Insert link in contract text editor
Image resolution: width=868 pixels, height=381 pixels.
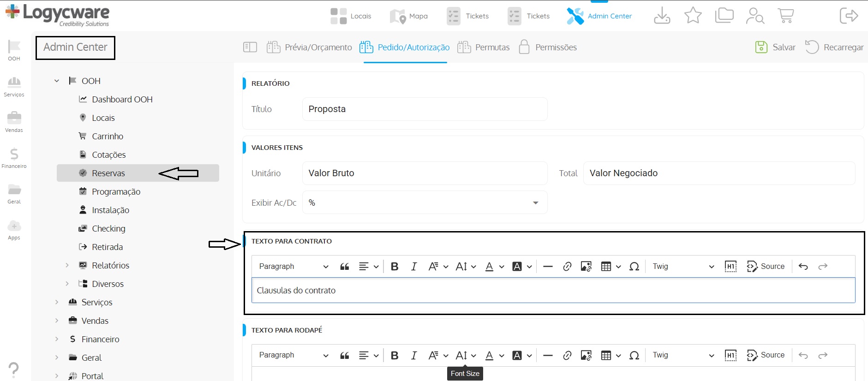(x=567, y=267)
